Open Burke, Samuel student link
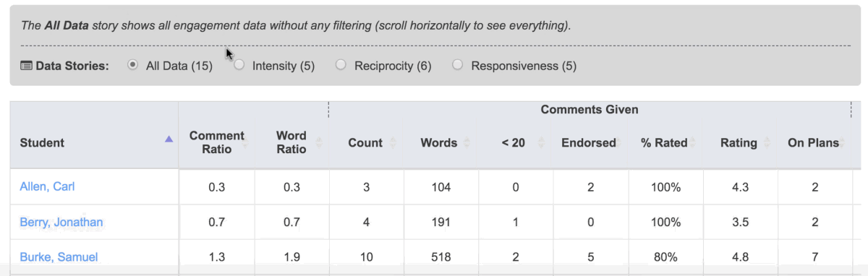 59,257
